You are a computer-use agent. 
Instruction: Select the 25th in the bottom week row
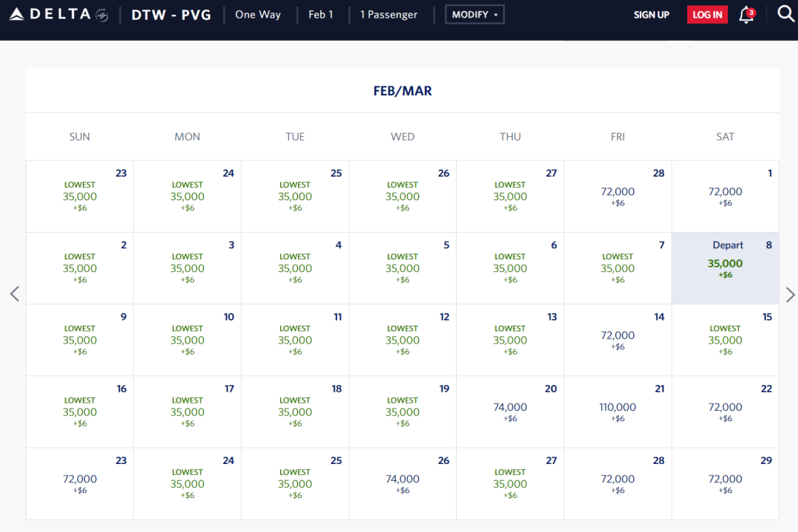coord(295,484)
